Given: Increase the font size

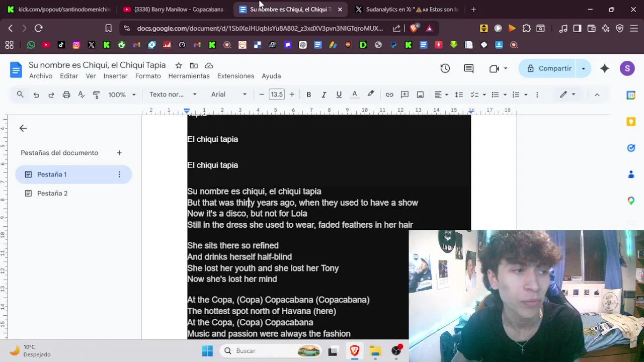Looking at the screenshot, I should (292, 95).
